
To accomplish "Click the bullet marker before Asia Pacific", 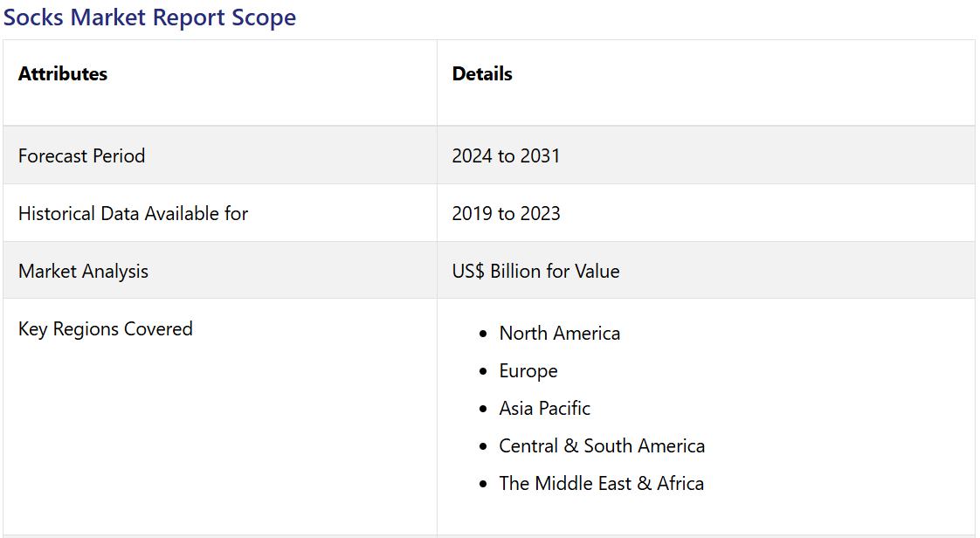I will coord(483,410).
